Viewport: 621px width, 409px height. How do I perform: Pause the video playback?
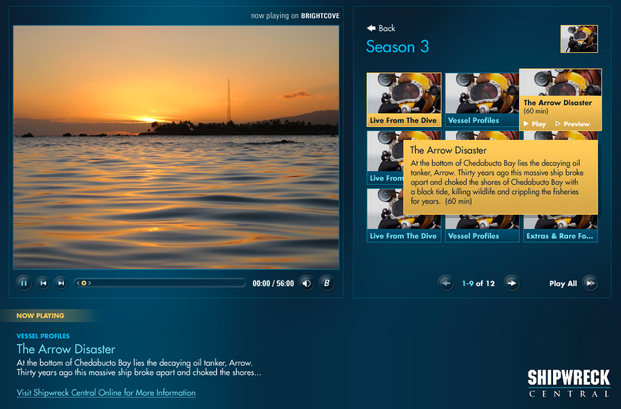coord(23,283)
